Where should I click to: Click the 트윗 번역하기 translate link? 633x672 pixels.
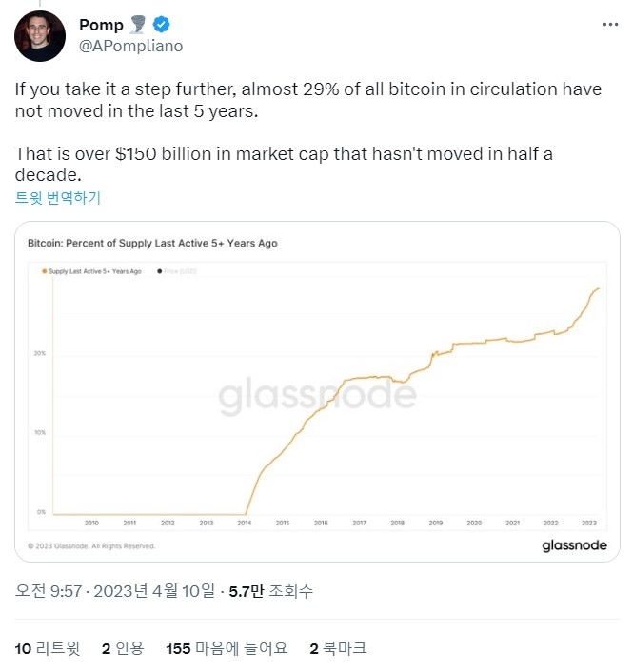click(x=58, y=198)
